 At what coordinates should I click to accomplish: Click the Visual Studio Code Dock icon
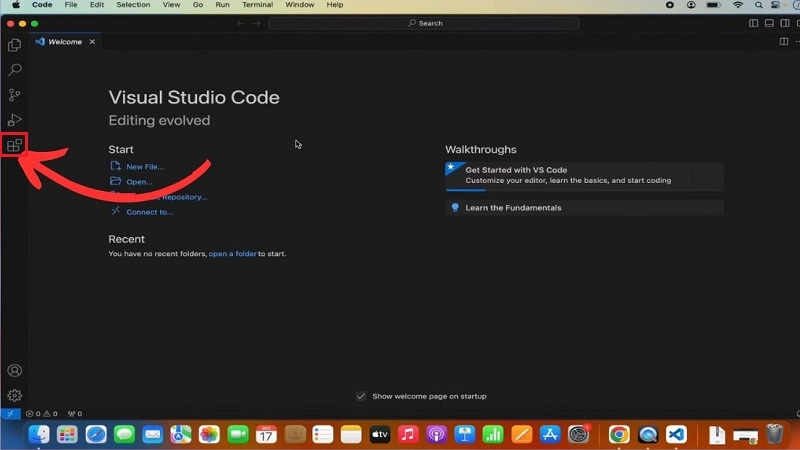[676, 434]
